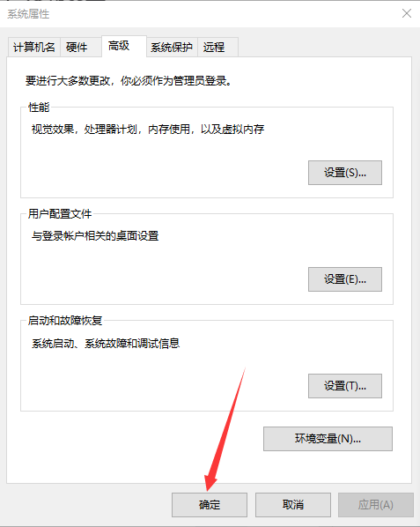Image resolution: width=420 pixels, height=527 pixels.
Task: Close the 系统属性 dialog with X
Action: [x=407, y=13]
